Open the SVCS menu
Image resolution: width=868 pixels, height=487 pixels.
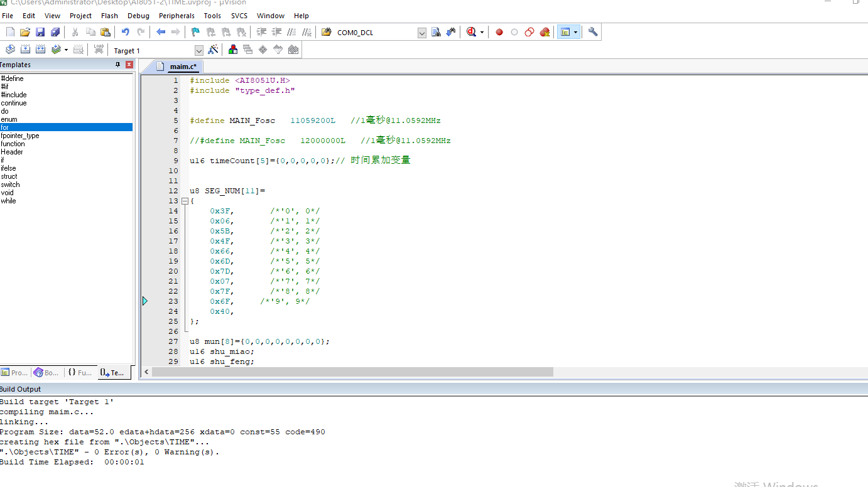coord(239,16)
